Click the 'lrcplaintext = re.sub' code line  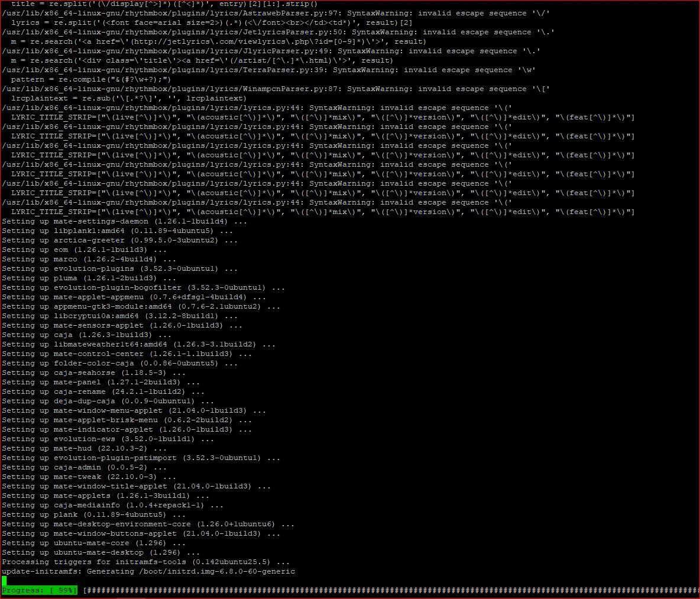pyautogui.click(x=129, y=98)
